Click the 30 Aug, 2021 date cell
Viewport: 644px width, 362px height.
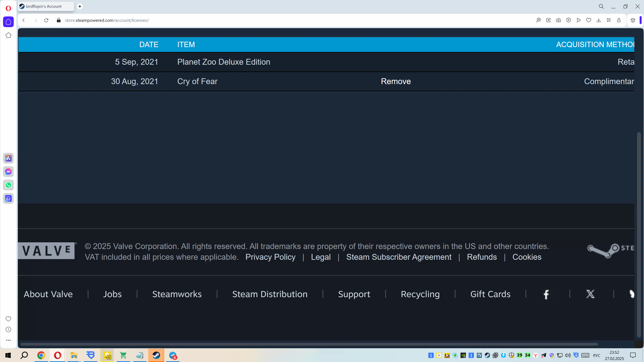pyautogui.click(x=135, y=81)
